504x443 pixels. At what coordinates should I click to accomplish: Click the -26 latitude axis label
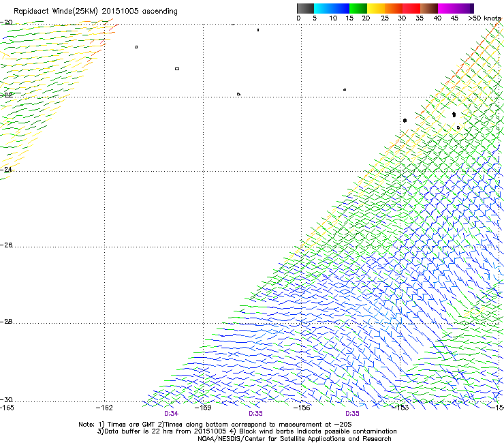pos(6,245)
